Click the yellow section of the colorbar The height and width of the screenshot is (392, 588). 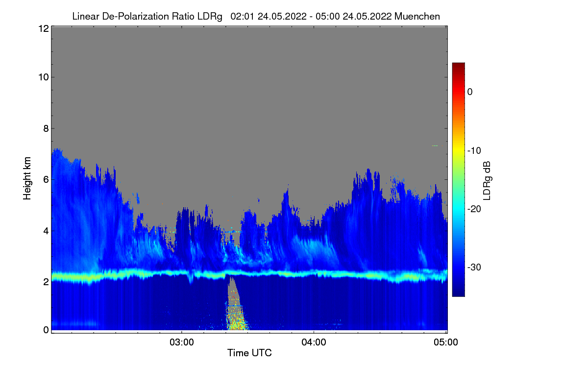tap(458, 151)
